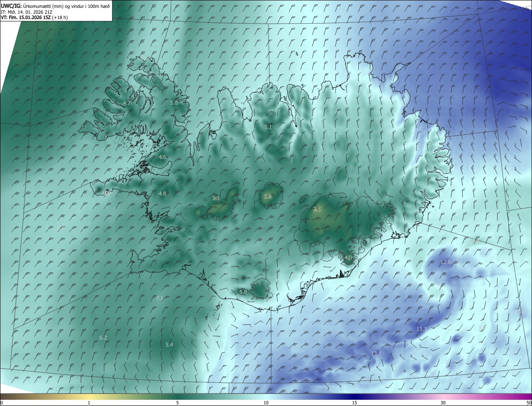Click the 4.7 precipitation value label
532x406 pixels.
(127, 103)
